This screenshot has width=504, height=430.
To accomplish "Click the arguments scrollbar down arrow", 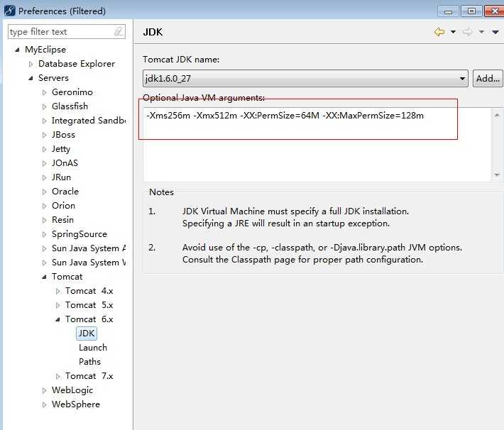I will (x=497, y=175).
